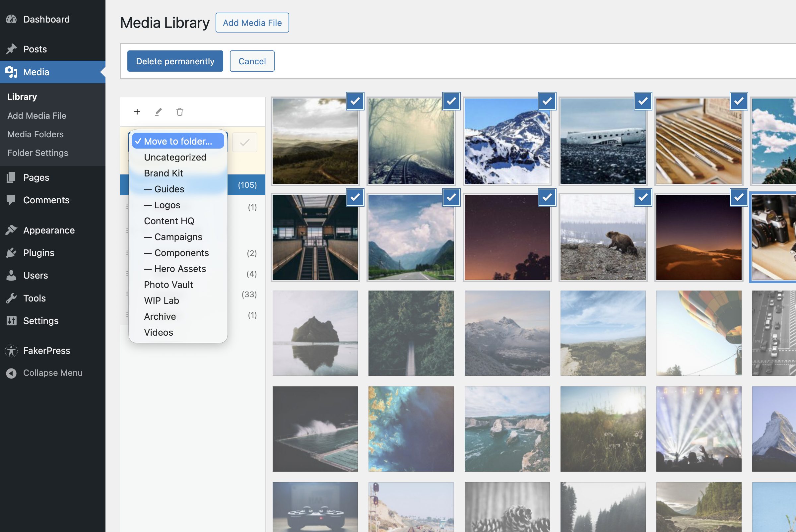Screen dimensions: 796x532
Task: Pick the Hero Assets dropdown option
Action: (x=180, y=269)
